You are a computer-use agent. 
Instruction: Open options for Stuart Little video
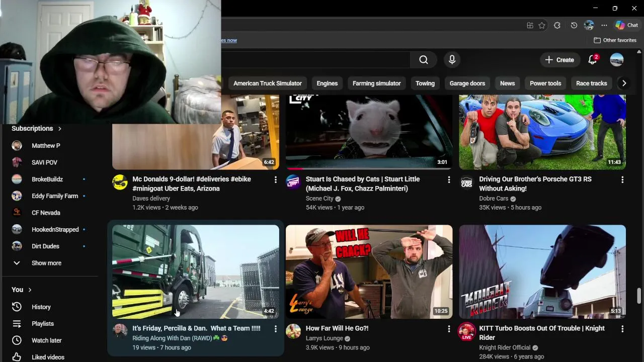point(449,179)
